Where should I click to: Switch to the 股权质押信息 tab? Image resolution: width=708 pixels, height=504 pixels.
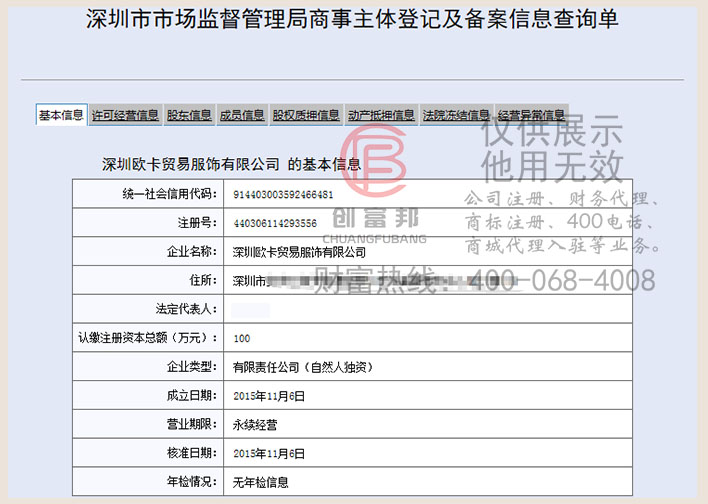point(306,116)
